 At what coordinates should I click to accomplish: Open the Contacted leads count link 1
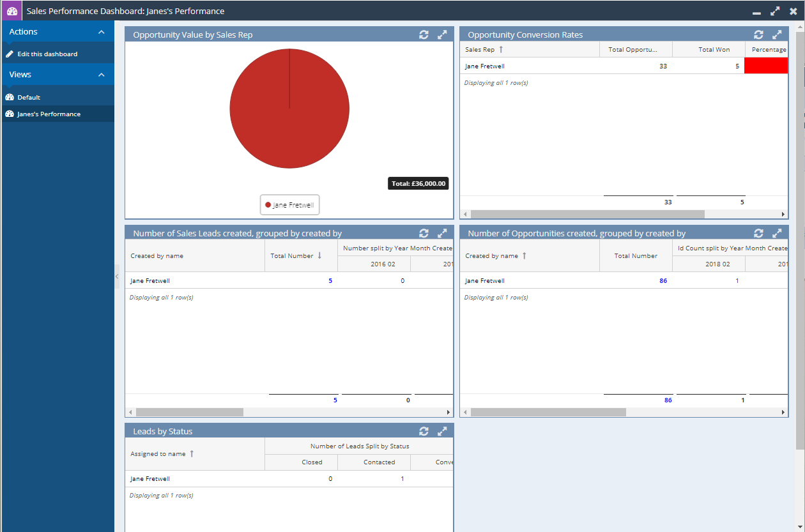pyautogui.click(x=402, y=478)
